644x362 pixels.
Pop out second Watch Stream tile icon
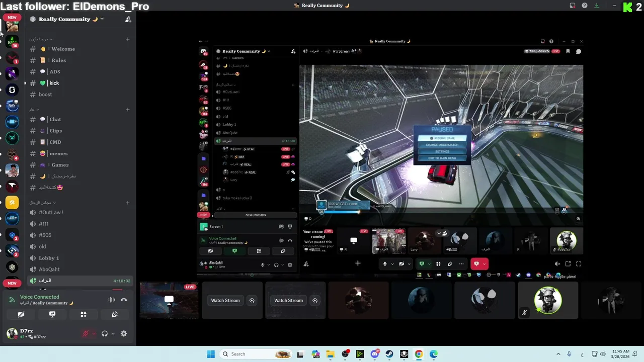point(315,300)
